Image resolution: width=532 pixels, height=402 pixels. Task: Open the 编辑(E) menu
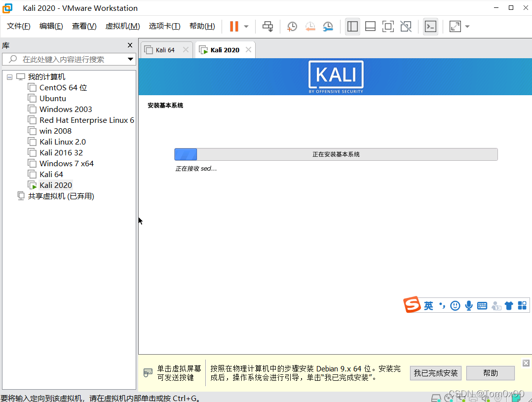click(51, 26)
